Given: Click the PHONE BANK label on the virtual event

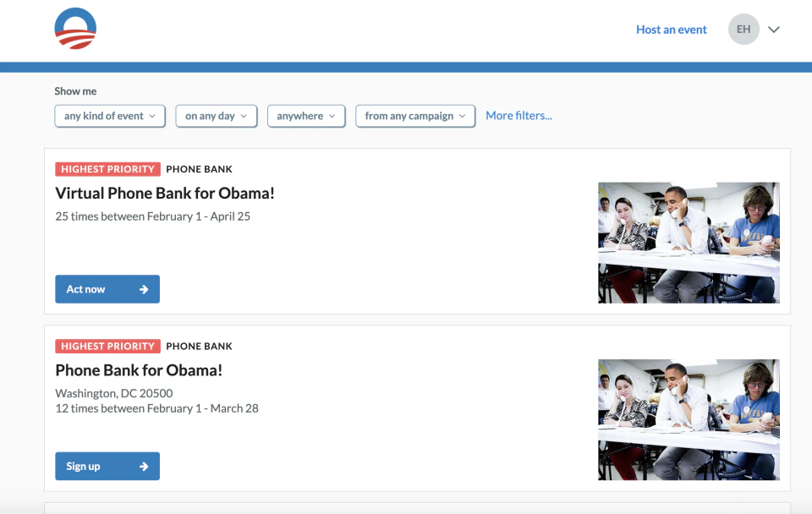Looking at the screenshot, I should tap(199, 168).
